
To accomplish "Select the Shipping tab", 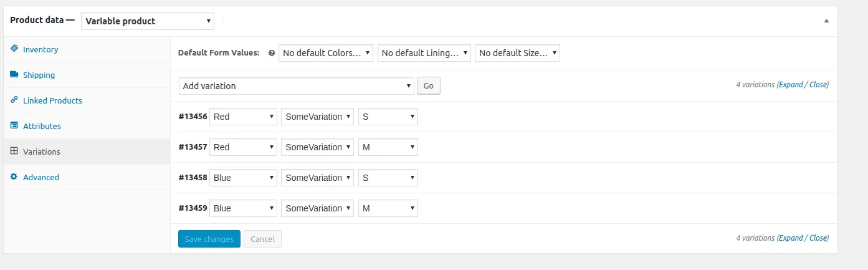I will pyautogui.click(x=39, y=75).
